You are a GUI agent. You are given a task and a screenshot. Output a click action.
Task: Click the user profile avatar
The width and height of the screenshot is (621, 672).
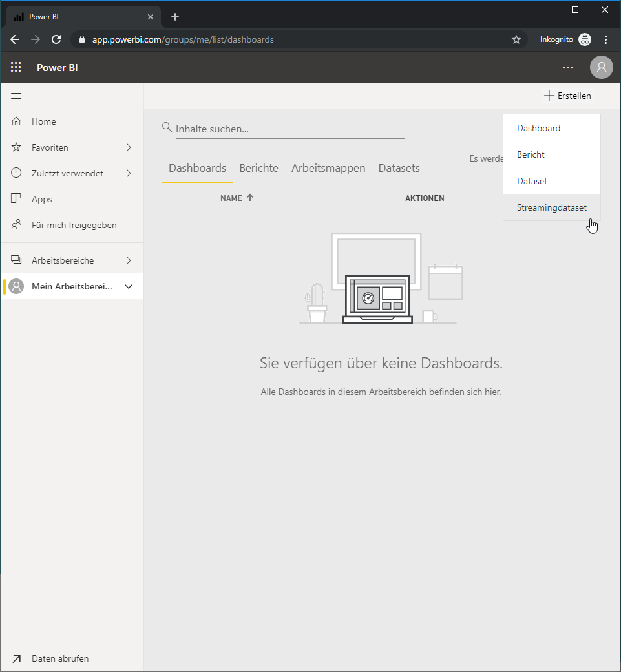coord(601,67)
